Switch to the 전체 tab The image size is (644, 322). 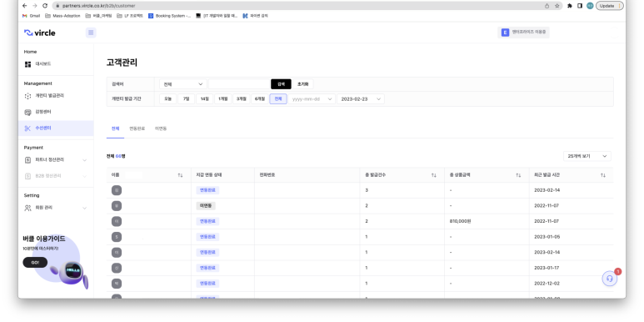click(115, 128)
